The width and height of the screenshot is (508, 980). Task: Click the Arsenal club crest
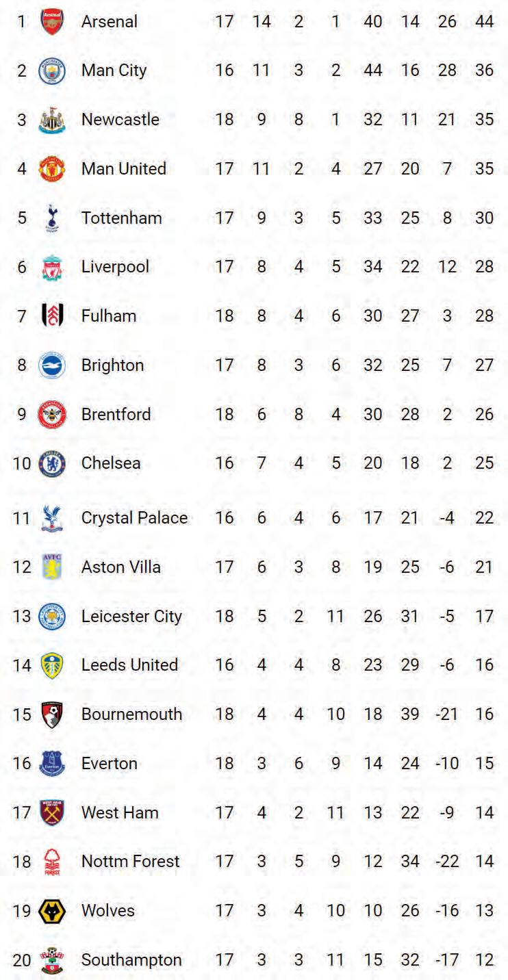tap(52, 22)
